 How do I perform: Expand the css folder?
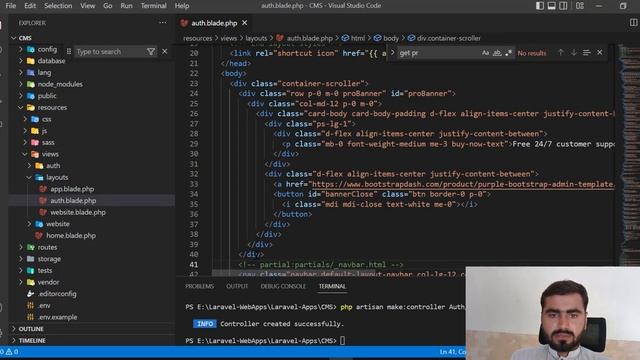tap(47, 119)
